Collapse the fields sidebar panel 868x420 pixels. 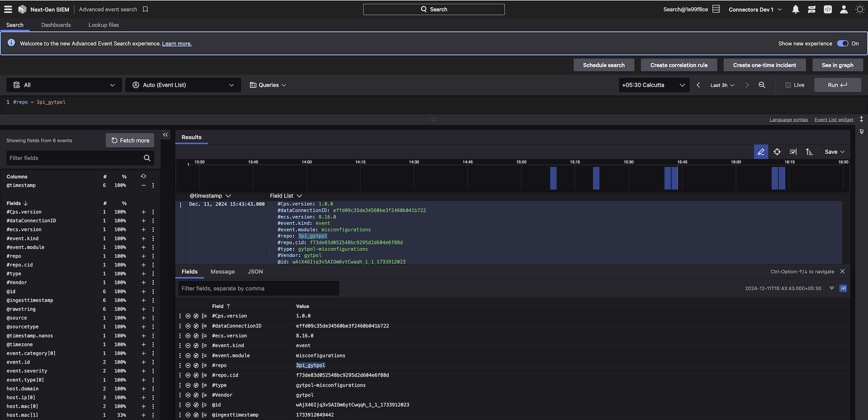pyautogui.click(x=165, y=135)
